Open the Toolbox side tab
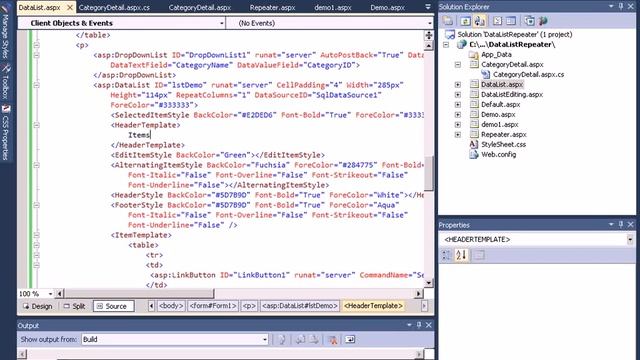 [x=6, y=82]
